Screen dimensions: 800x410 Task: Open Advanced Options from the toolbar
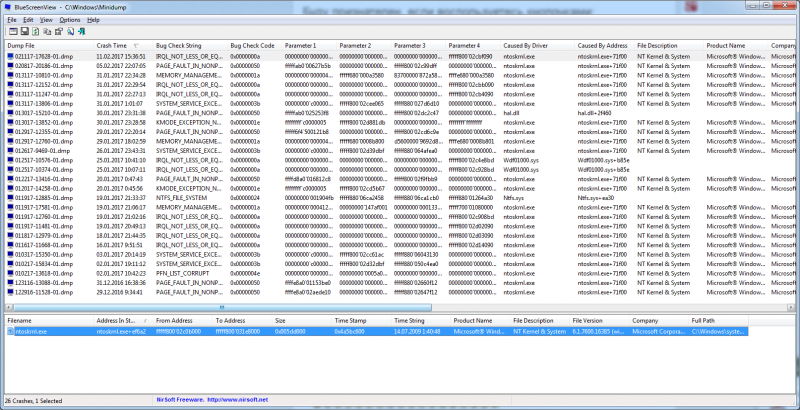pyautogui.click(x=11, y=32)
